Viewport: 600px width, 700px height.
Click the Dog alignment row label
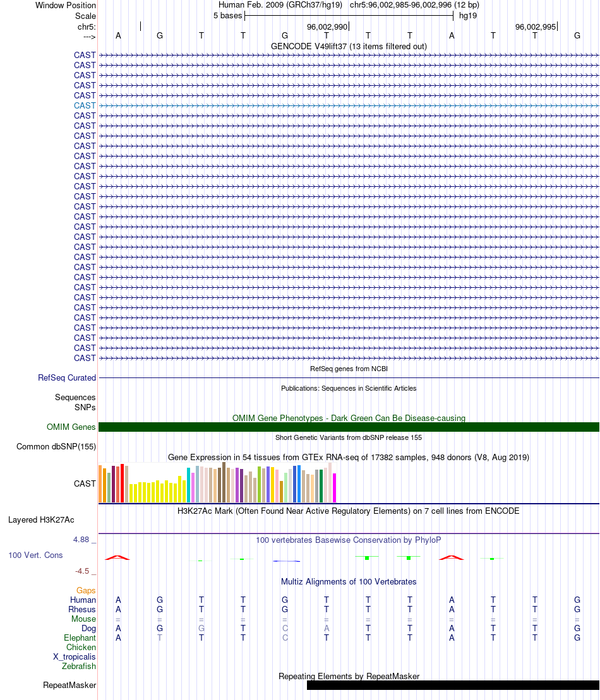click(89, 628)
